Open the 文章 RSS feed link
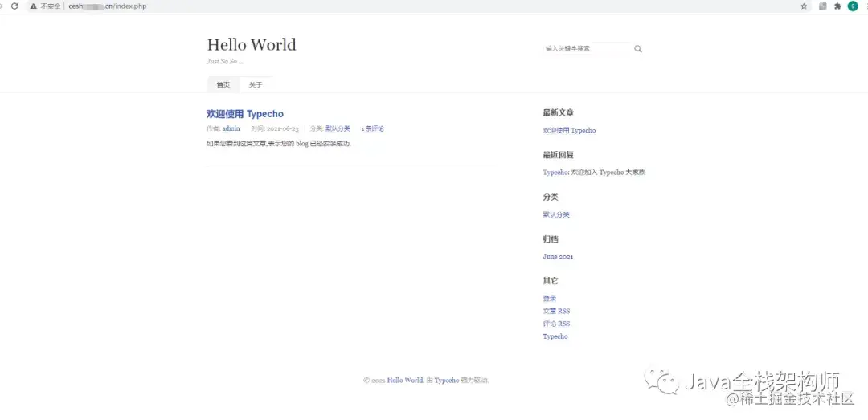Screen dimensions: 868x420 (x=556, y=311)
